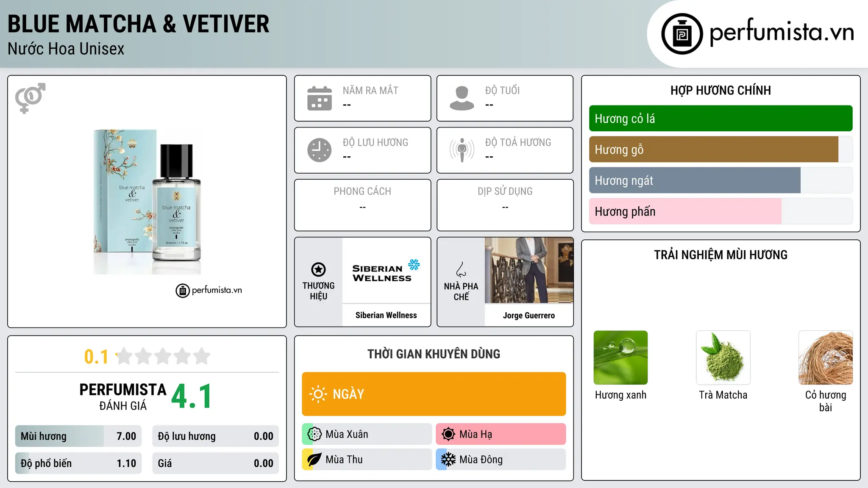Select the orange Ngày time-of-day bar
This screenshot has height=488, width=868.
coord(434,394)
